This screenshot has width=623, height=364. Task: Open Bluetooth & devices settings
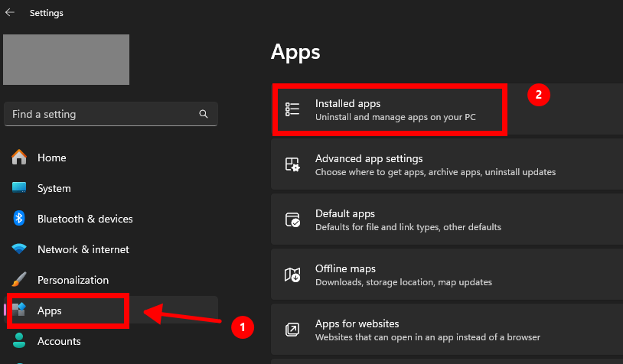[x=85, y=219]
